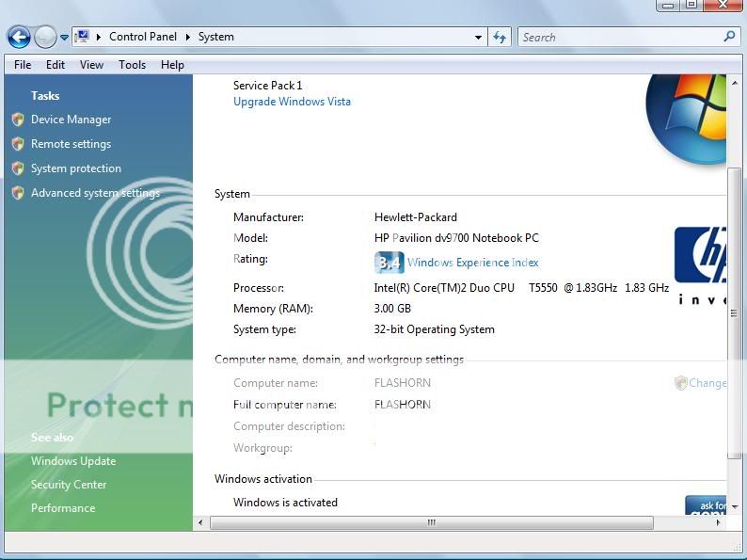Open Windows Update under See also

[x=73, y=461]
